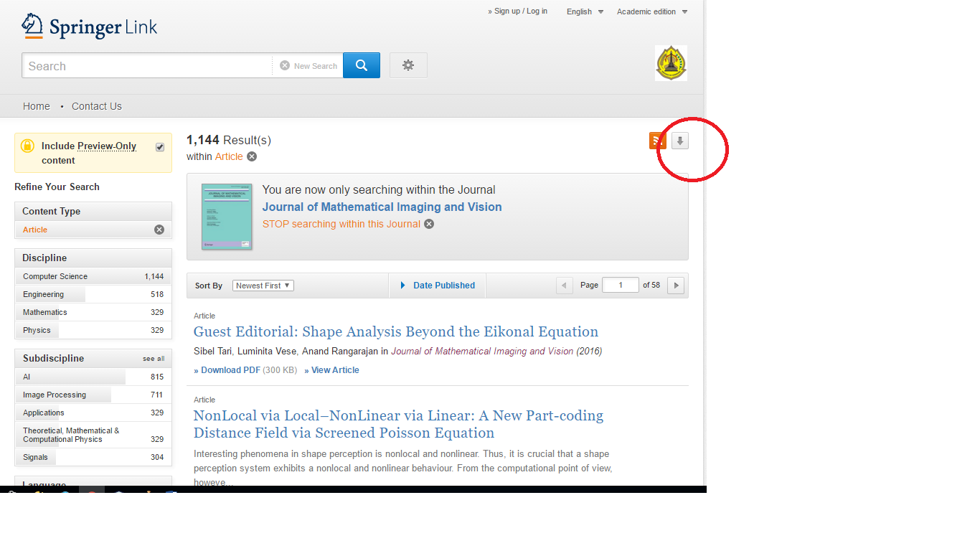Image resolution: width=980 pixels, height=551 pixels.
Task: Click the lock icon beside Include Preview-Only
Action: click(x=27, y=146)
